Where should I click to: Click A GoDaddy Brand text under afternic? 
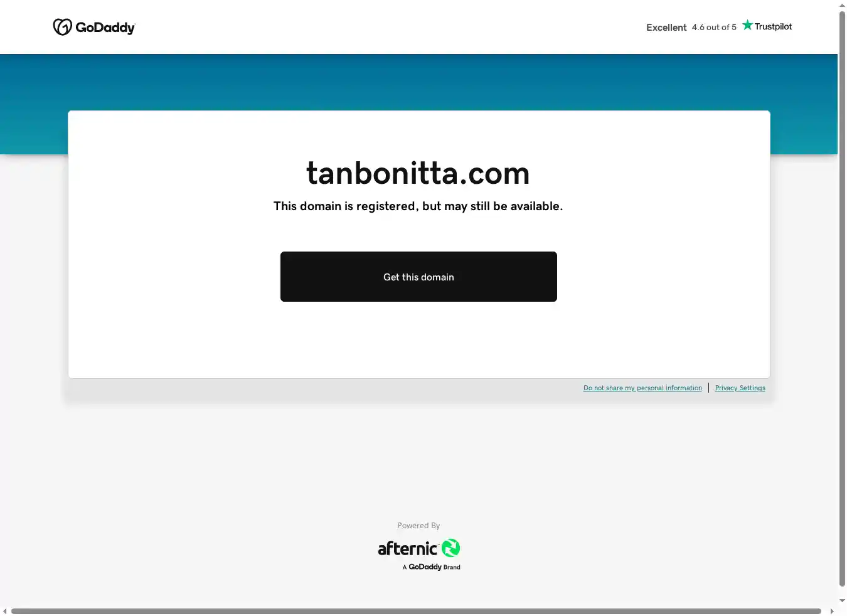[432, 567]
